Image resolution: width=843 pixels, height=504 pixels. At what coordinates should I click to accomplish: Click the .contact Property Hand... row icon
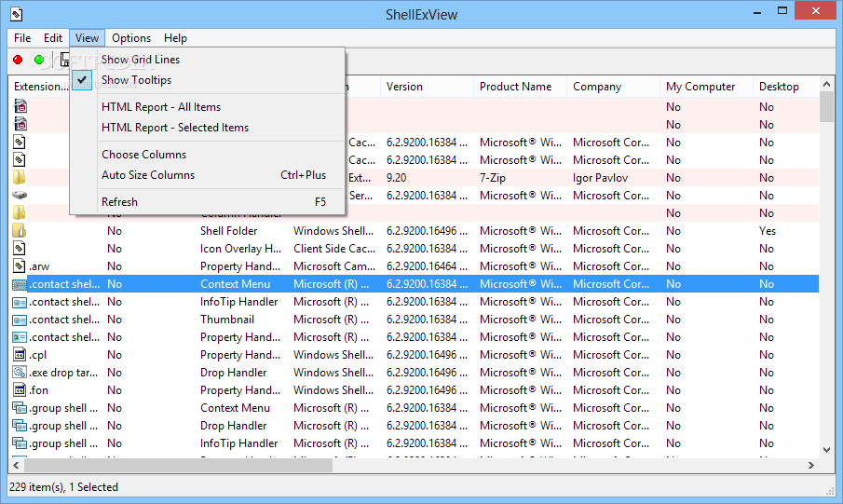20,337
